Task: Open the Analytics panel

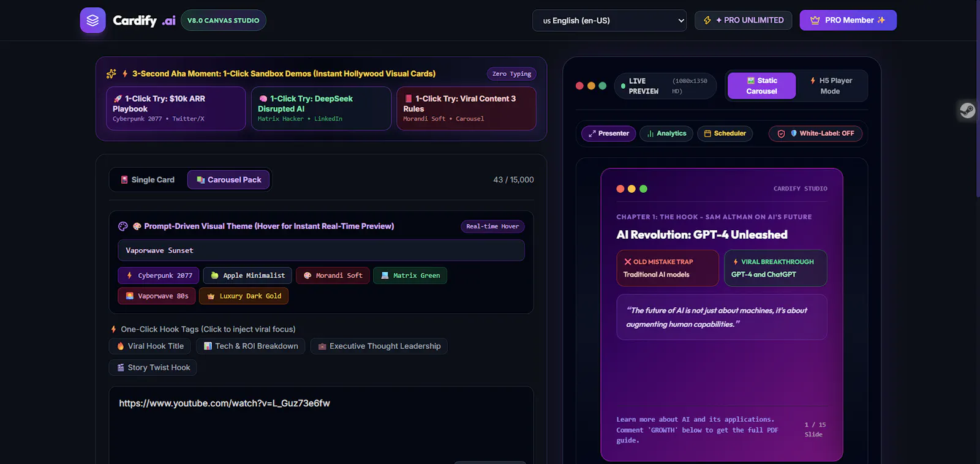Action: point(666,133)
